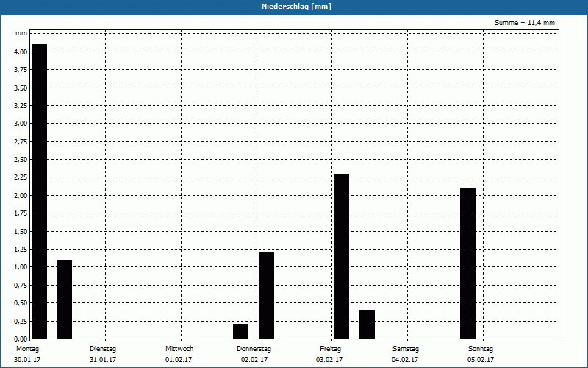This screenshot has height=368, width=588.
Task: Select the Samstag day label
Action: [406, 349]
